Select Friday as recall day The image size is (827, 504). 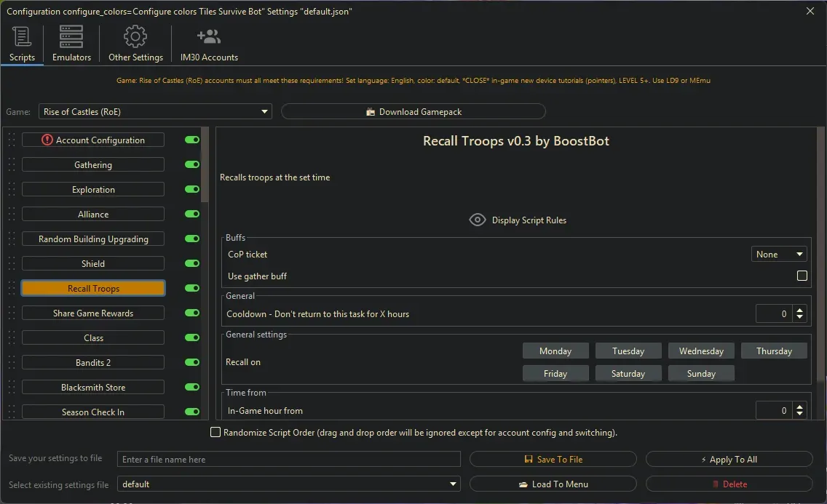click(555, 373)
